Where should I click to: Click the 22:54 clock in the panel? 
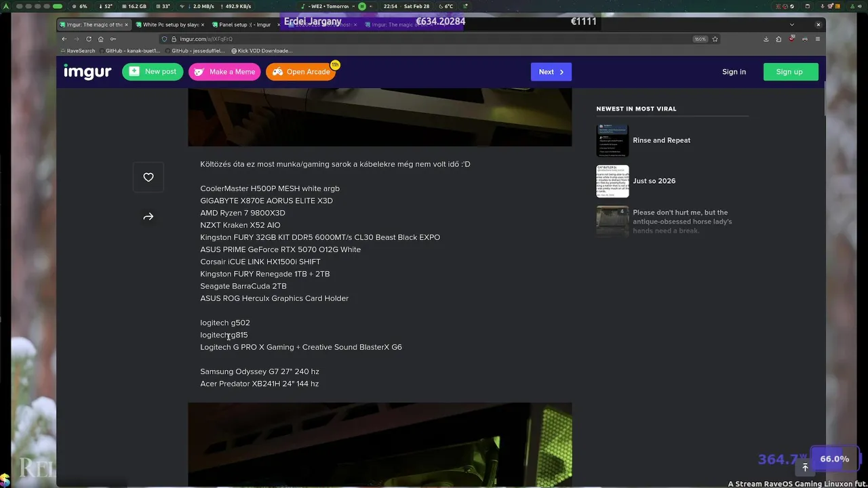(x=390, y=6)
